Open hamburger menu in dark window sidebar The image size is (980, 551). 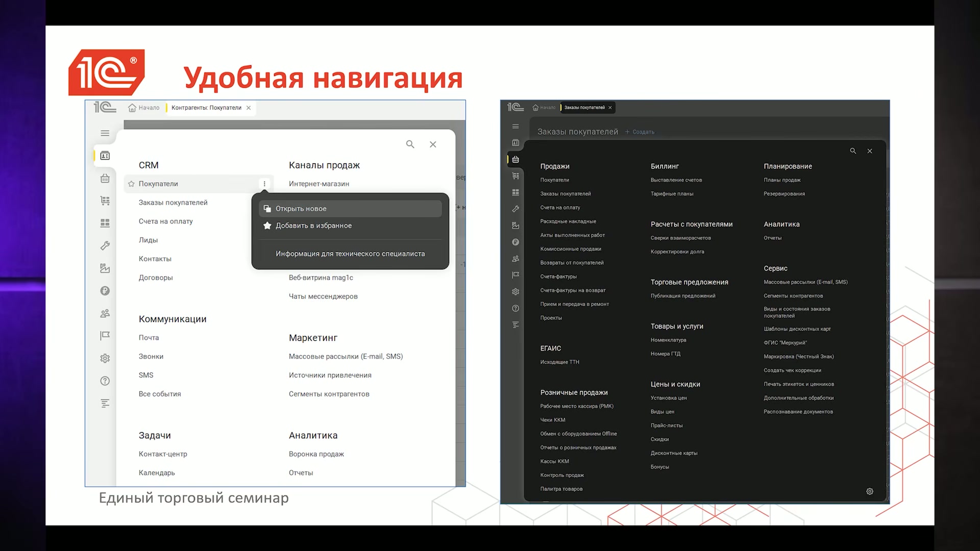click(x=516, y=126)
